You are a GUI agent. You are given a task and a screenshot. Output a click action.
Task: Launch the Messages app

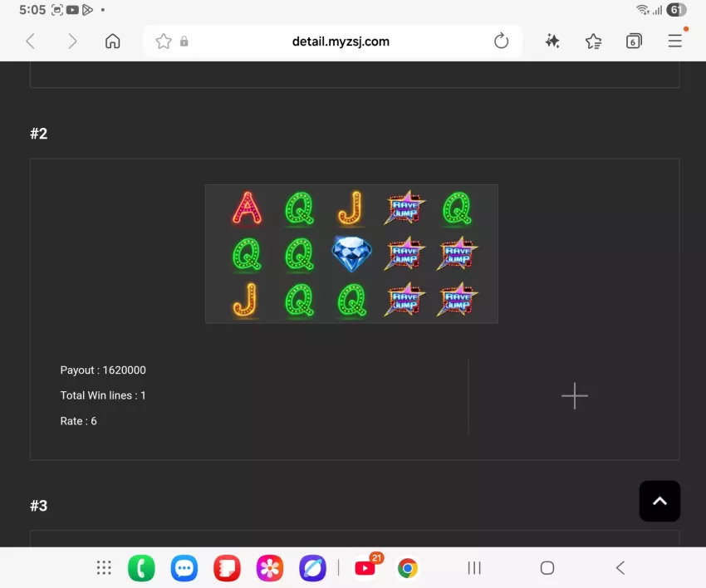(x=184, y=568)
